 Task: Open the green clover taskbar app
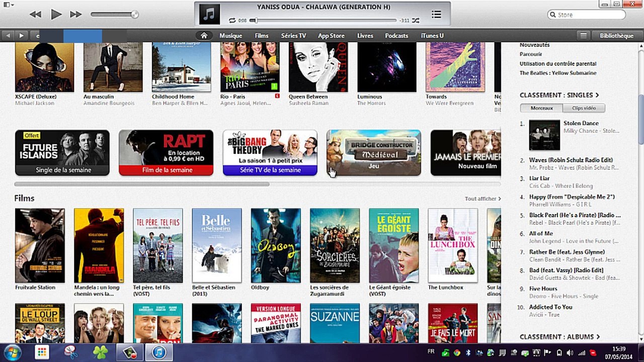coord(101,352)
